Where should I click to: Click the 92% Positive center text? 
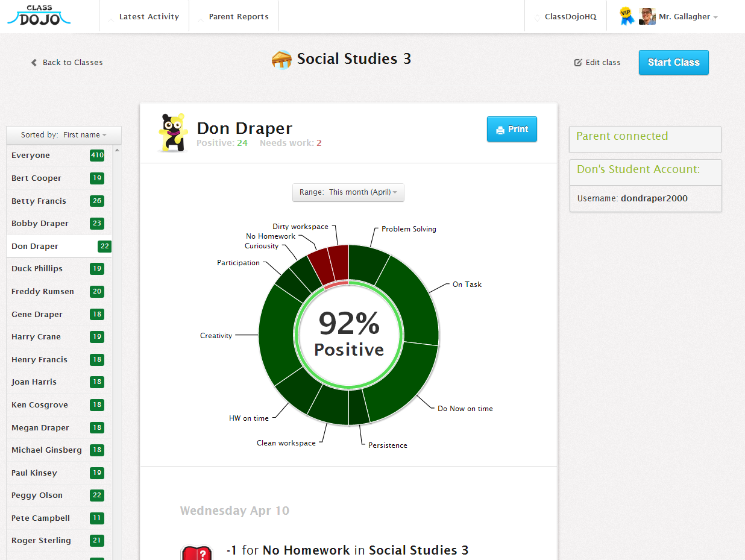coord(349,335)
